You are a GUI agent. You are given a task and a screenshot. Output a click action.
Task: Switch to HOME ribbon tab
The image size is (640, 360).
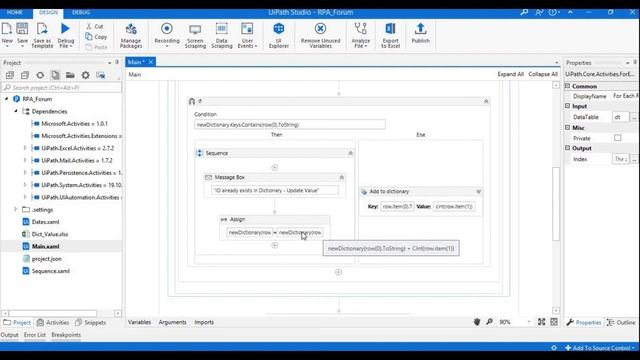[x=15, y=13]
